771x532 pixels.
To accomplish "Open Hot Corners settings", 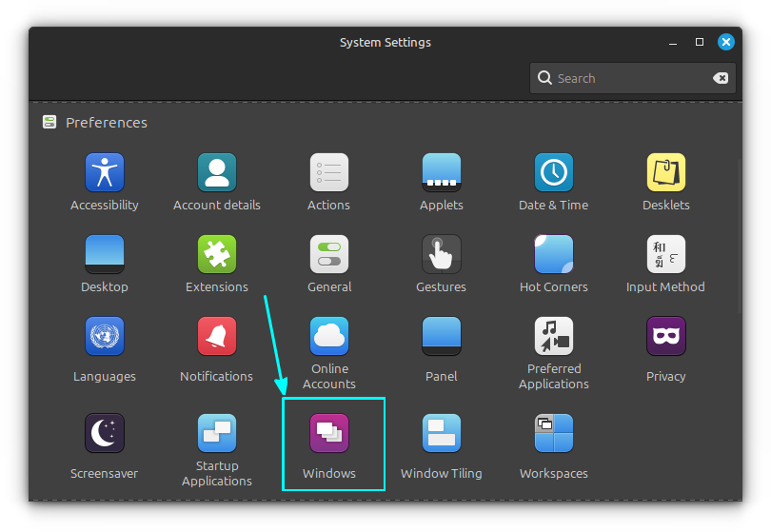I will click(x=554, y=255).
